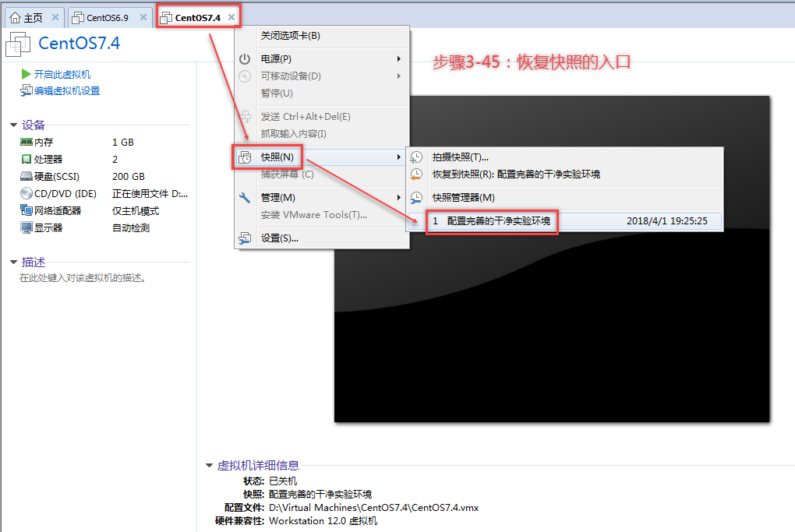Close the CentOS6.9 tab

coord(143,17)
